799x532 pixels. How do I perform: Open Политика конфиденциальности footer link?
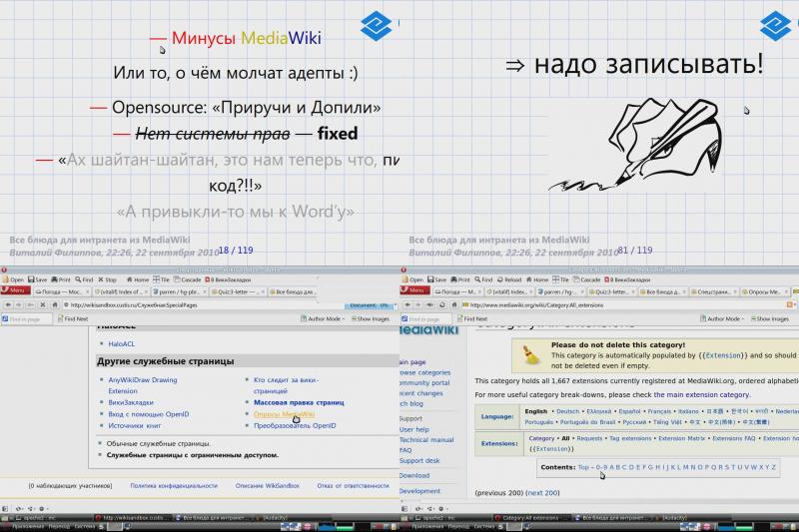(x=174, y=486)
